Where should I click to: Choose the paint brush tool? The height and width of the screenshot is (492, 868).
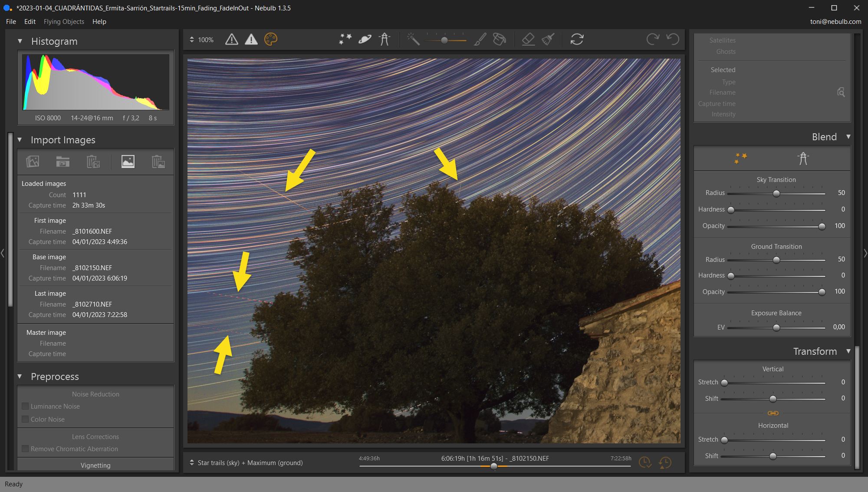tap(480, 40)
